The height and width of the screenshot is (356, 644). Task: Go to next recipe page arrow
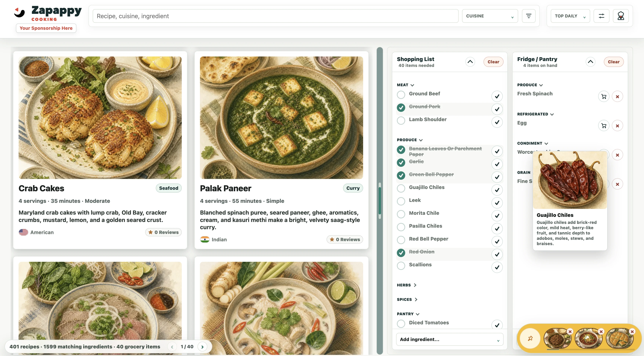[202, 347]
